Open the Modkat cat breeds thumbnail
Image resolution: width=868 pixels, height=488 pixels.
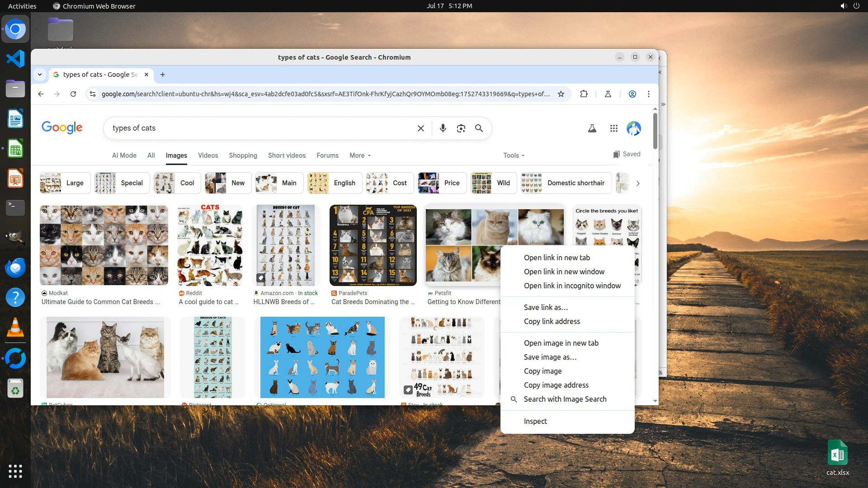tap(104, 245)
